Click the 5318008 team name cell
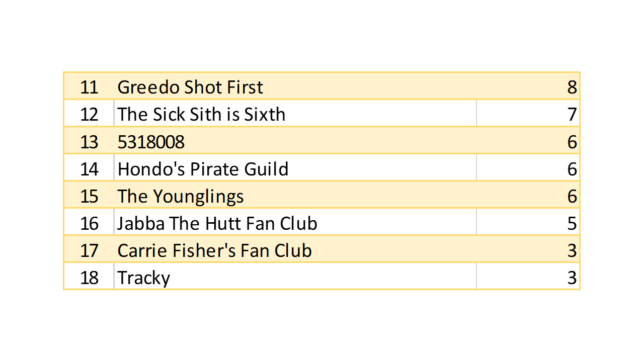Viewport: 644px width, 362px height. [x=151, y=142]
